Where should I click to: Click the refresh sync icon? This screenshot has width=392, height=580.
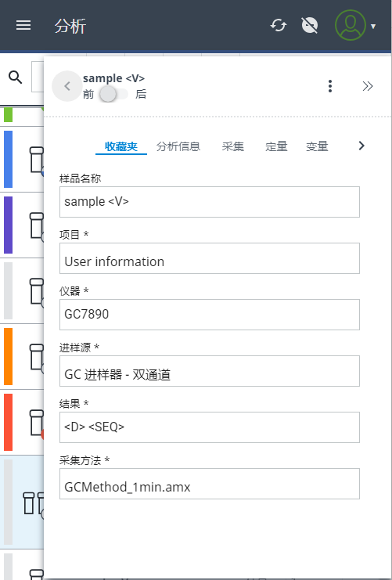(278, 26)
